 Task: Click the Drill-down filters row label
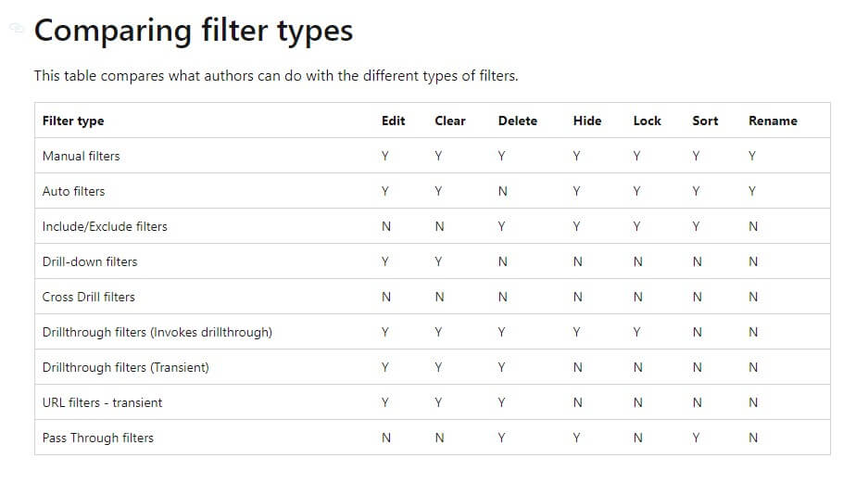90,261
